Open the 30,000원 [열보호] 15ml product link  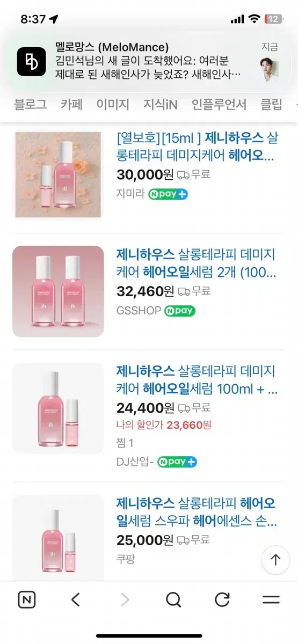(196, 147)
